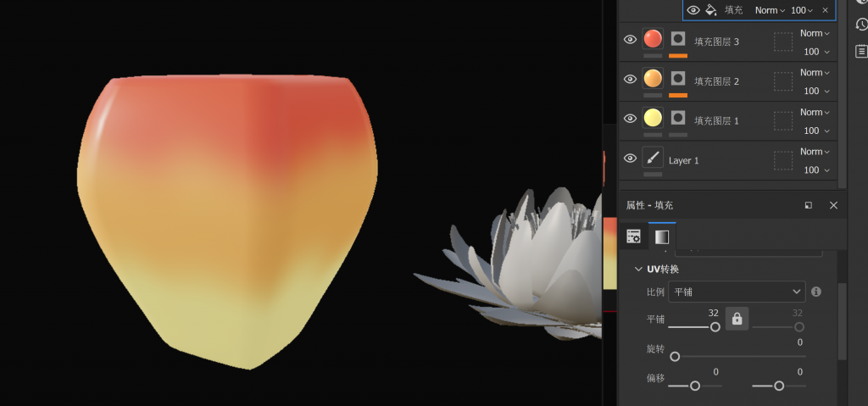The width and height of the screenshot is (868, 406).
Task: Remove the 填充 effect with its X
Action: [826, 10]
